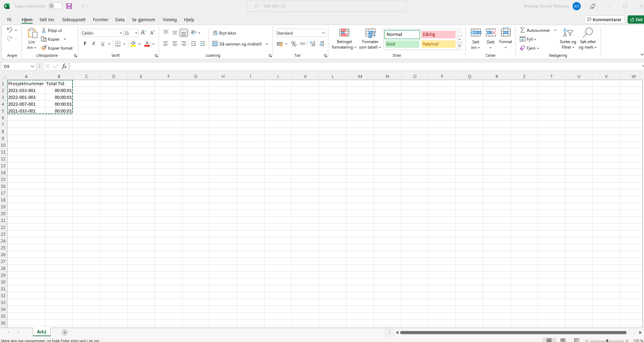Toggle underline U formatting
The width and height of the screenshot is (644, 342).
tap(103, 44)
